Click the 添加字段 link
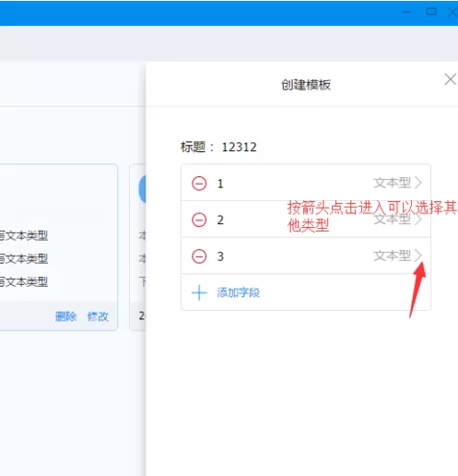Viewport: 458px width, 476px height. (239, 292)
